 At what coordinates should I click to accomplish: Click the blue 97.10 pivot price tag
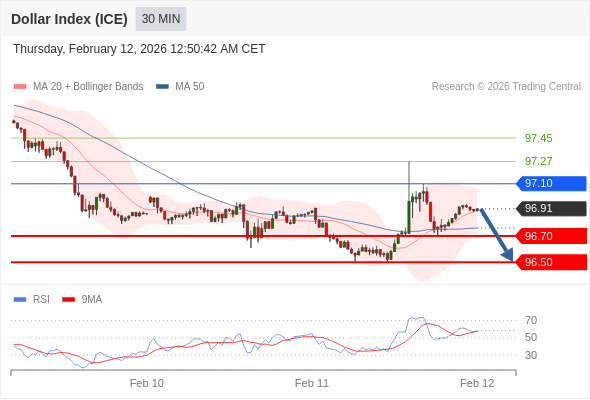[551, 184]
